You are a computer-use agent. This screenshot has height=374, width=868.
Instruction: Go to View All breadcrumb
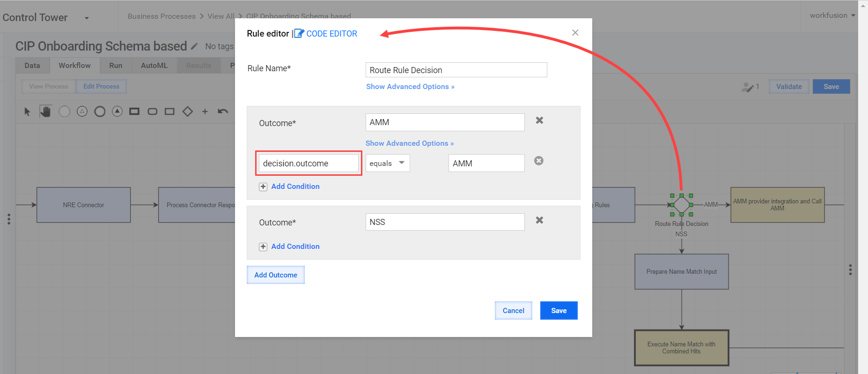[x=221, y=16]
